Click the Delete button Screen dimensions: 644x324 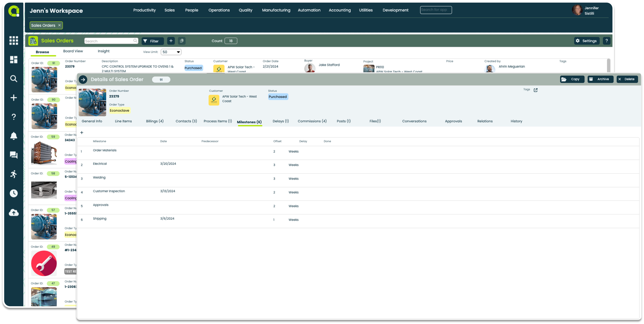[x=627, y=79]
